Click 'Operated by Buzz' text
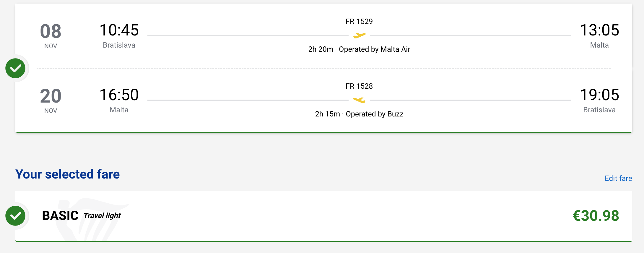644x253 pixels. pyautogui.click(x=374, y=114)
